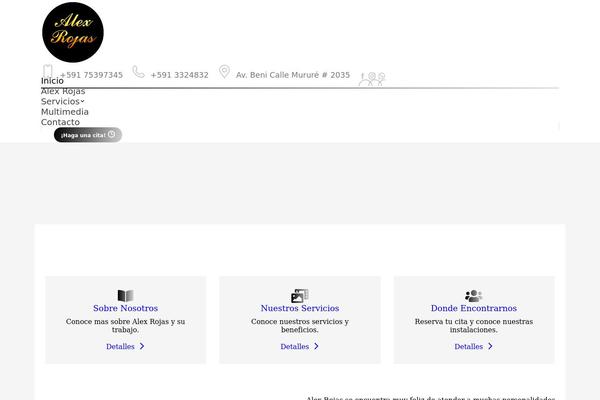The width and height of the screenshot is (600, 400).
Task: Click the telephone handset icon beside +591 3324832
Action: [138, 72]
